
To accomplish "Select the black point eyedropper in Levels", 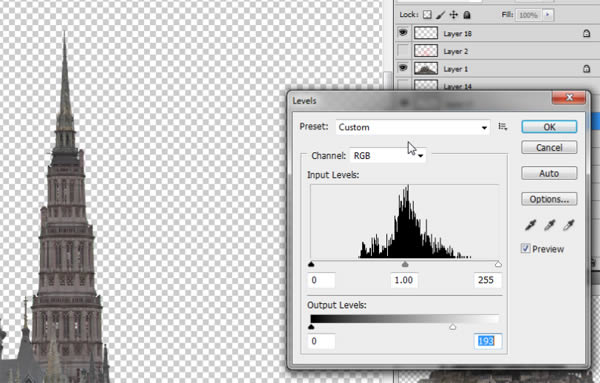I will click(530, 225).
